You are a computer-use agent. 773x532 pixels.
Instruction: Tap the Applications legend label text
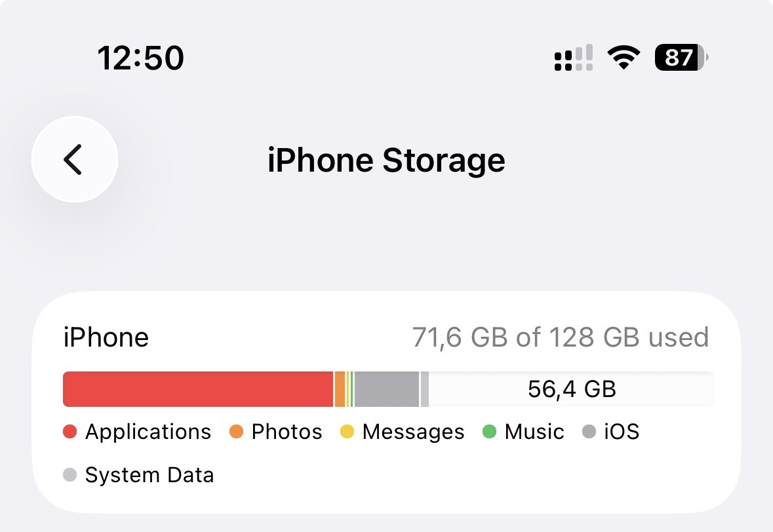pyautogui.click(x=148, y=432)
